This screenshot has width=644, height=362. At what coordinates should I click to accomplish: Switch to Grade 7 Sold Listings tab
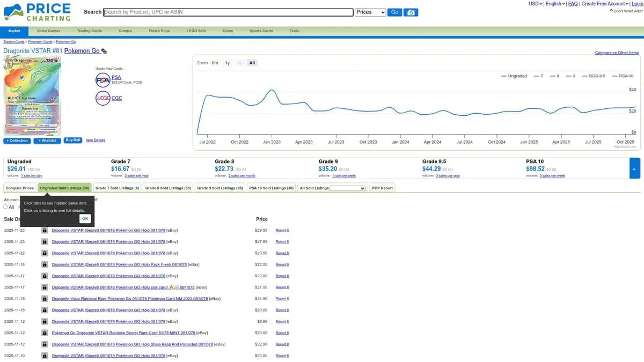pyautogui.click(x=118, y=188)
